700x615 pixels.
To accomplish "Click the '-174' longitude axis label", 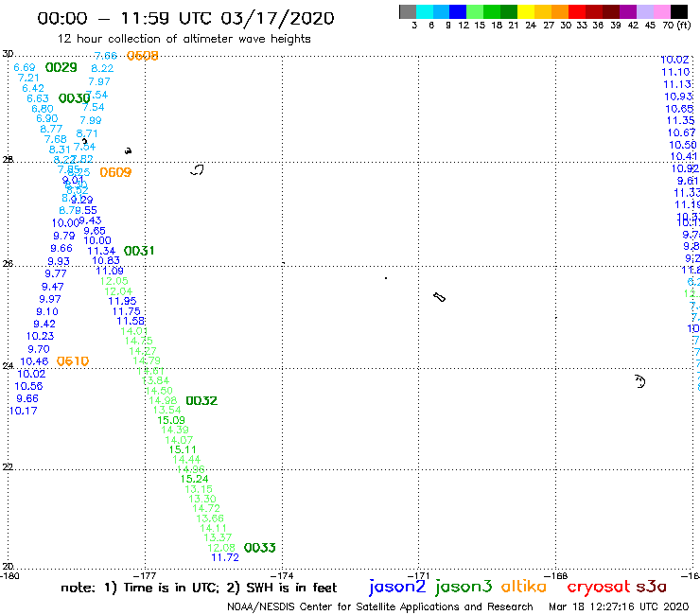I will (282, 576).
